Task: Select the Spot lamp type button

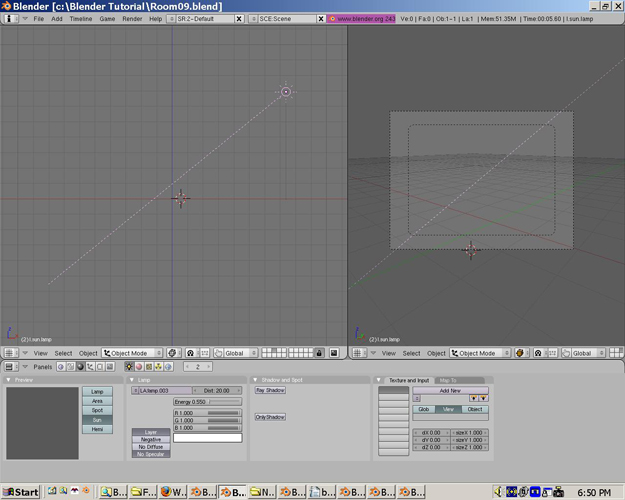Action: [x=97, y=411]
